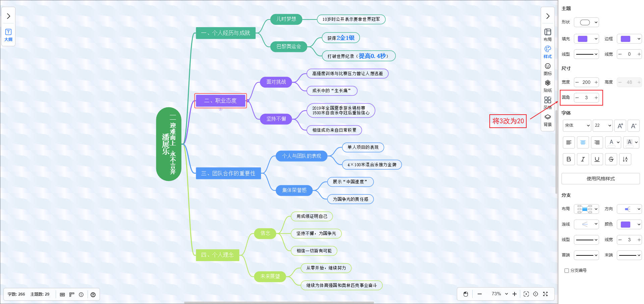Zoom in with the plus icon

click(x=515, y=294)
